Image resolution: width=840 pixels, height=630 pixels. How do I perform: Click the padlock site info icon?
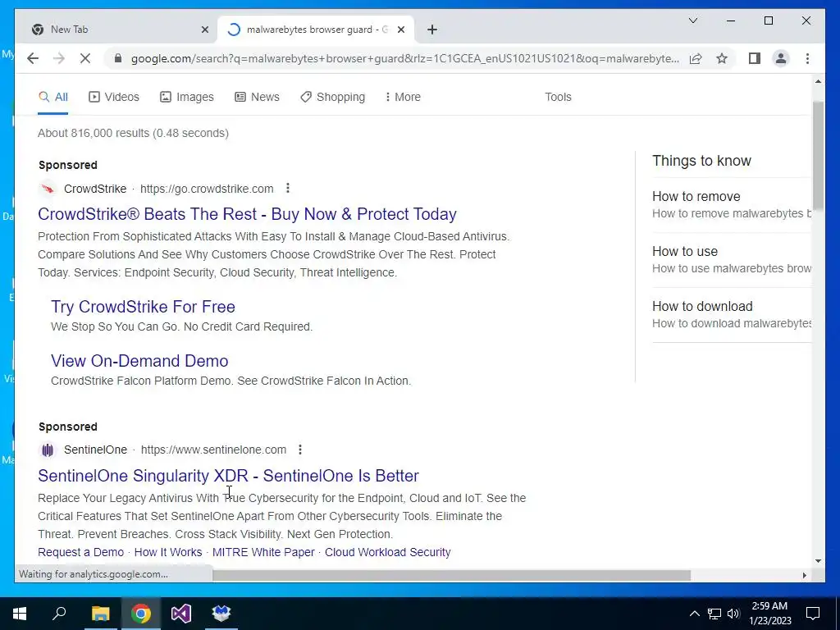118,58
